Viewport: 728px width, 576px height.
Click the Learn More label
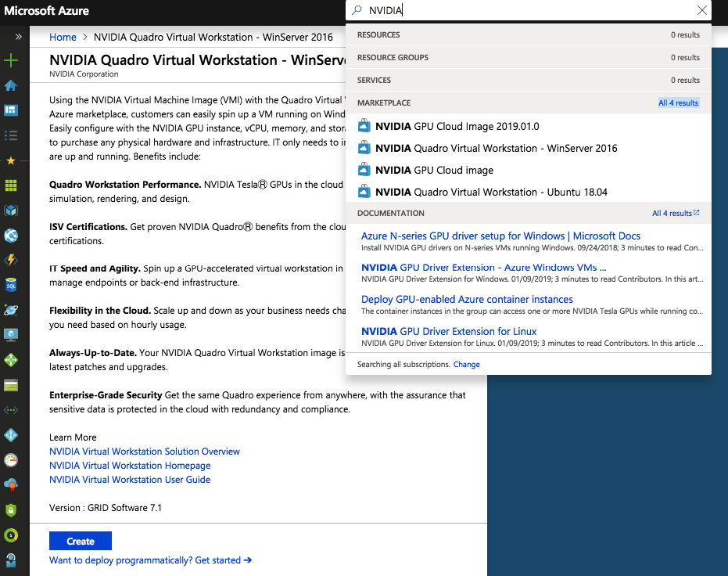[73, 437]
